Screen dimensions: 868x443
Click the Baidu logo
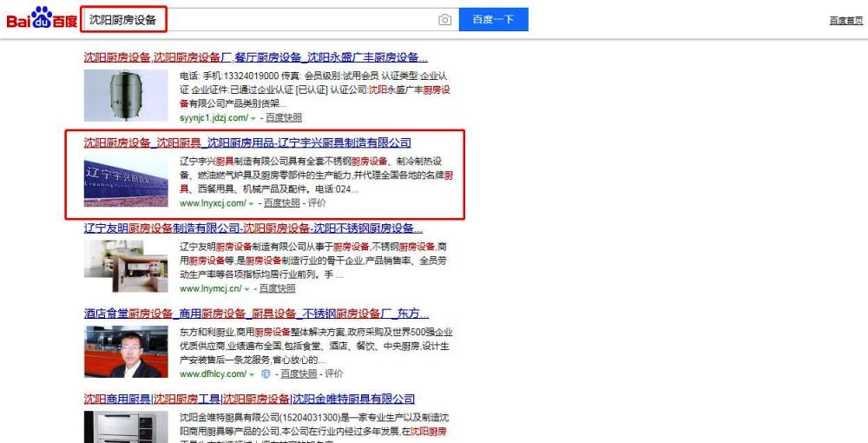pyautogui.click(x=42, y=19)
